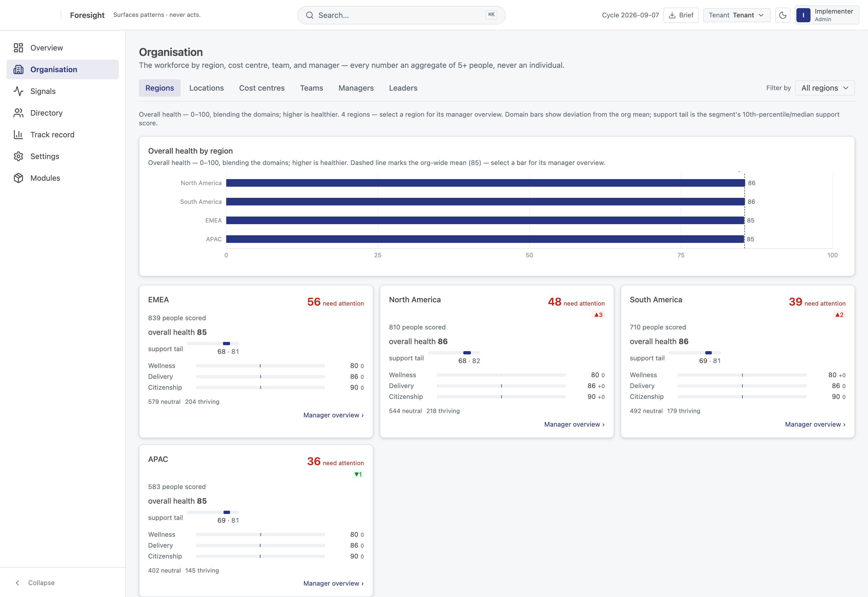Focus the Search input field
The height and width of the screenshot is (597, 868).
click(401, 15)
